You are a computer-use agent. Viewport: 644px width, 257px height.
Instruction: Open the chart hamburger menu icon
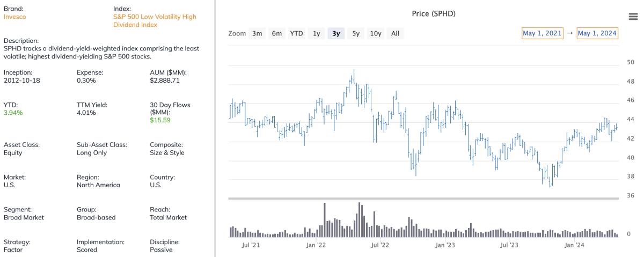point(633,17)
